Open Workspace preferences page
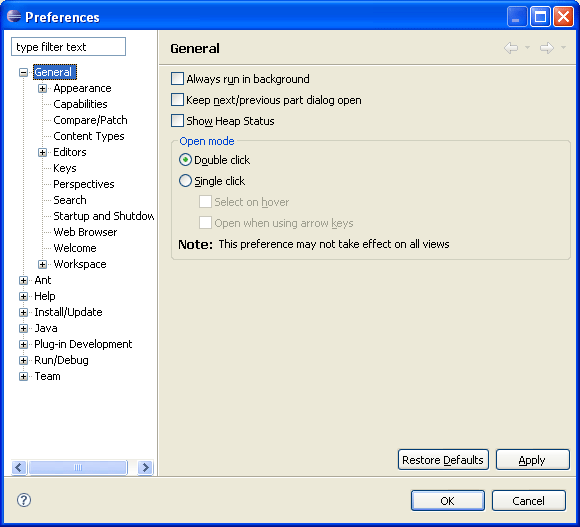 click(80, 264)
